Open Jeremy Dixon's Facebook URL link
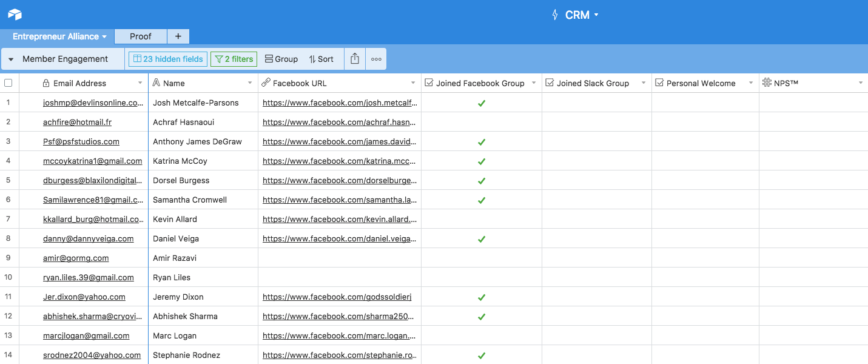The height and width of the screenshot is (364, 868). pyautogui.click(x=337, y=297)
